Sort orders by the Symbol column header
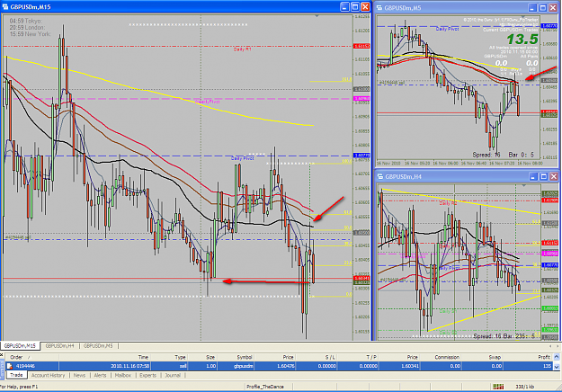 [x=236, y=357]
